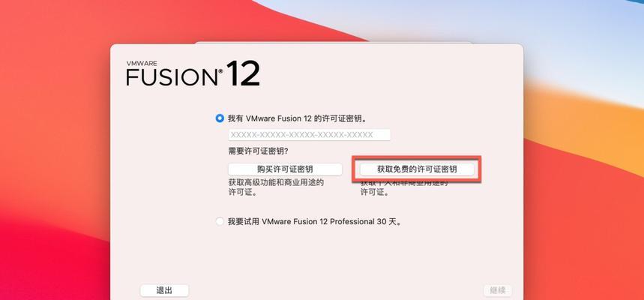644x300 pixels.
Task: Choose the 30 天 Professional trial radio button
Action: tap(220, 221)
